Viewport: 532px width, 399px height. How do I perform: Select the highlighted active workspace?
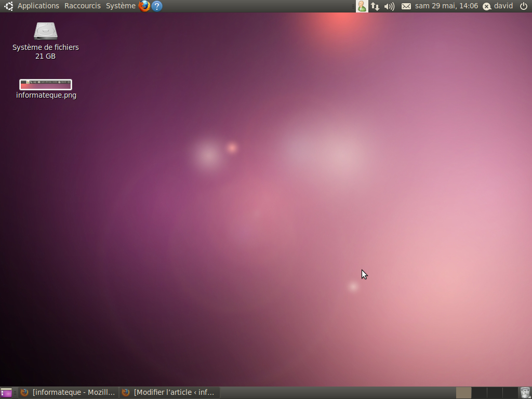click(463, 393)
